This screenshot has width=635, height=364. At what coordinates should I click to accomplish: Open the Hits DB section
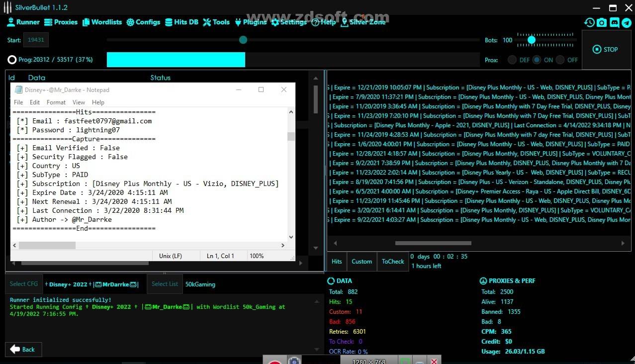tap(181, 22)
